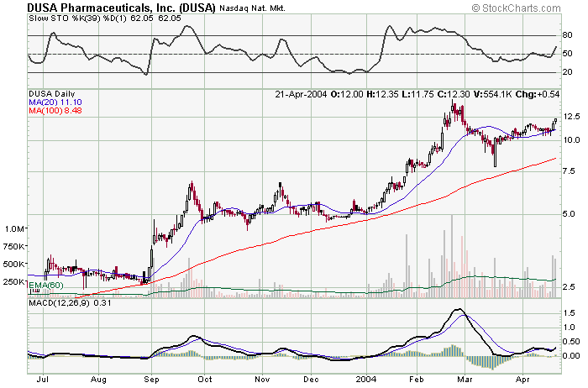Screen dimensions: 588x388
Task: Click the Nasdaq Nat. Mkt. label
Action: point(252,8)
